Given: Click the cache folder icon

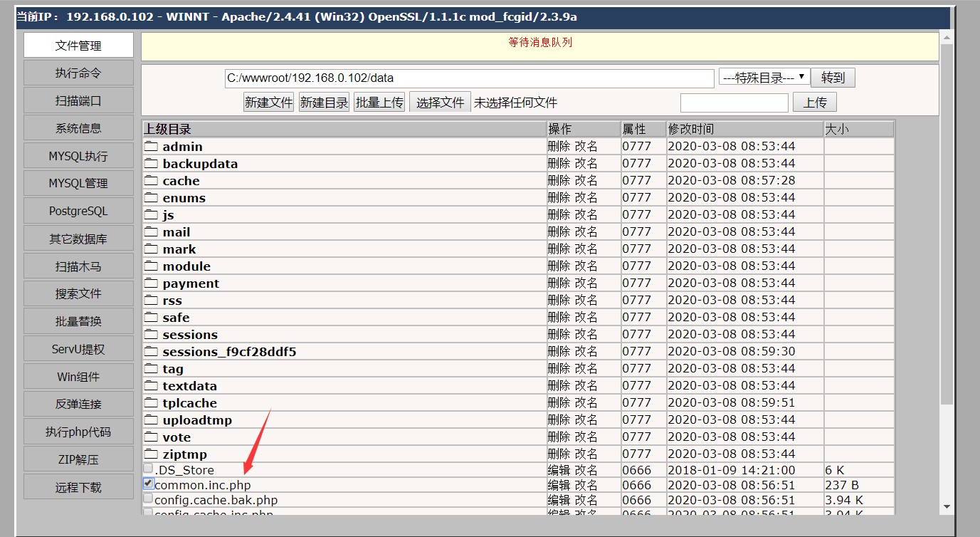Looking at the screenshot, I should 152,180.
